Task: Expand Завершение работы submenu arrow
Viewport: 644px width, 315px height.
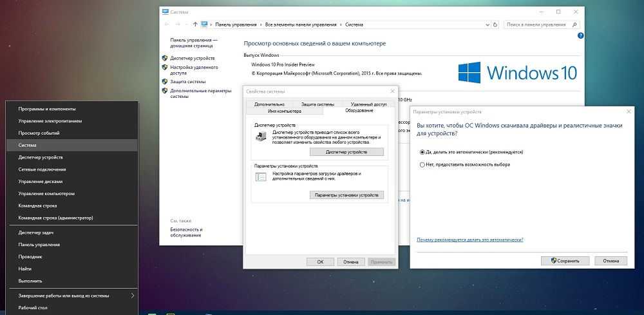Action: (x=132, y=296)
